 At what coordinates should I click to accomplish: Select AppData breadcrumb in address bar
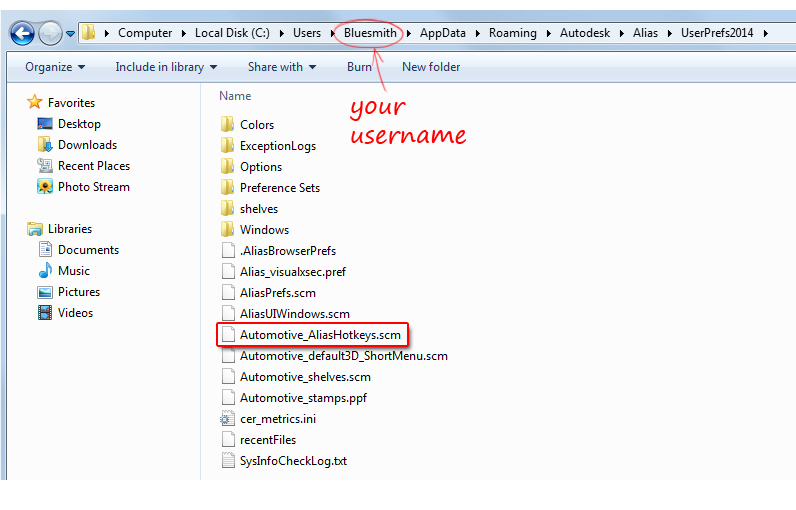(x=443, y=33)
